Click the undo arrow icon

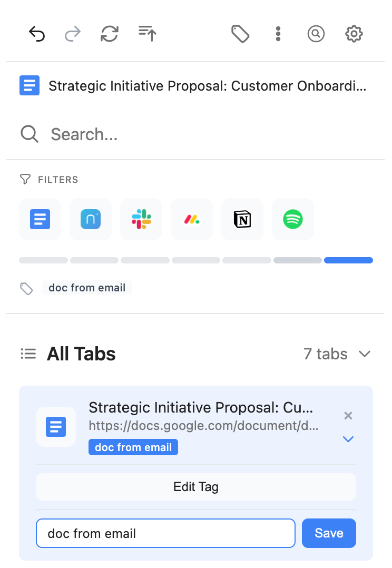click(x=36, y=34)
